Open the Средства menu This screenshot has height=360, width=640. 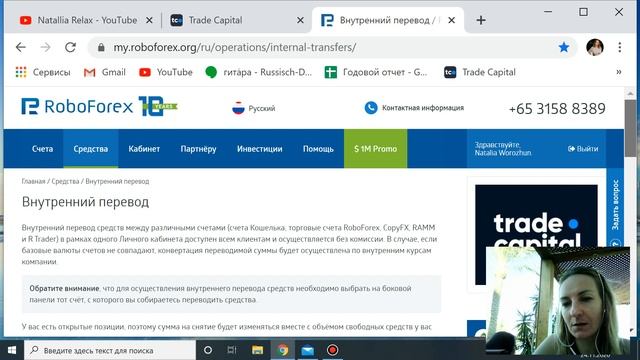[x=91, y=149]
